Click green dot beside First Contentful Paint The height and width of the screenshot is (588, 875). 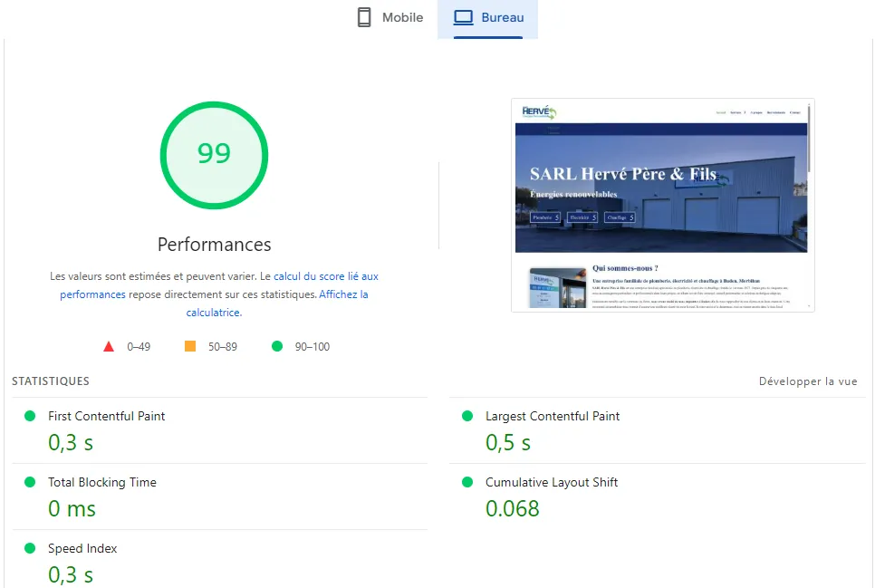(30, 416)
